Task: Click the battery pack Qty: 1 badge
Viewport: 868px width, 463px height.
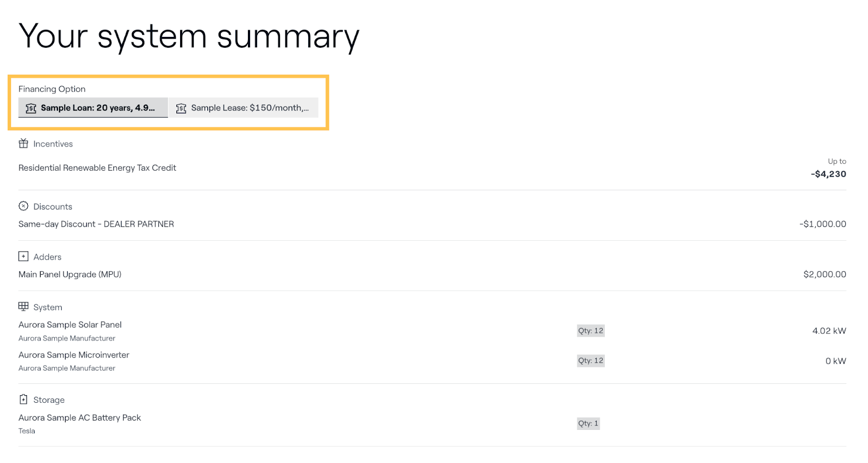Action: [588, 423]
